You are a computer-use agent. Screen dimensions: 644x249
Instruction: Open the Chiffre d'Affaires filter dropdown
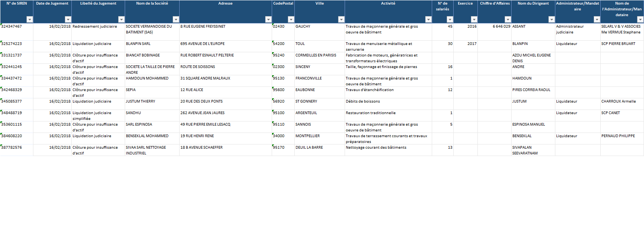[508, 20]
